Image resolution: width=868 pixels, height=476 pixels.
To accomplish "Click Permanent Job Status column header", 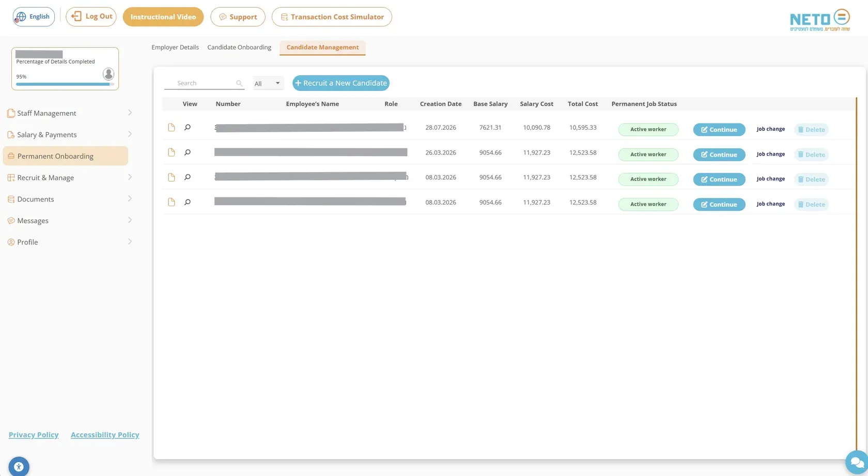I will pyautogui.click(x=644, y=104).
